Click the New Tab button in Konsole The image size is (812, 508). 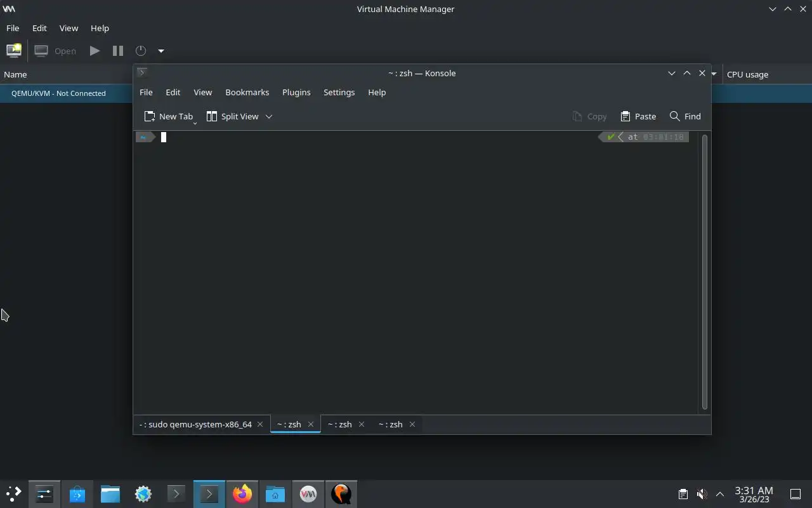[169, 116]
